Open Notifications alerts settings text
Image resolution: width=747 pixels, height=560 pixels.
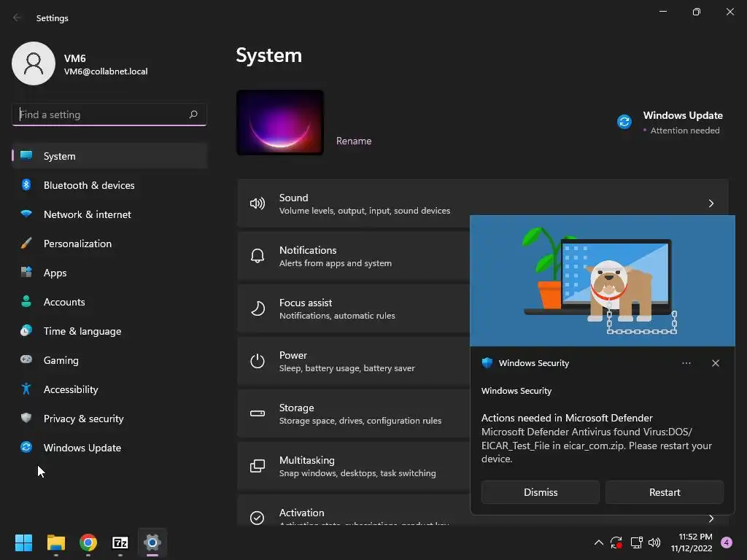336,263
